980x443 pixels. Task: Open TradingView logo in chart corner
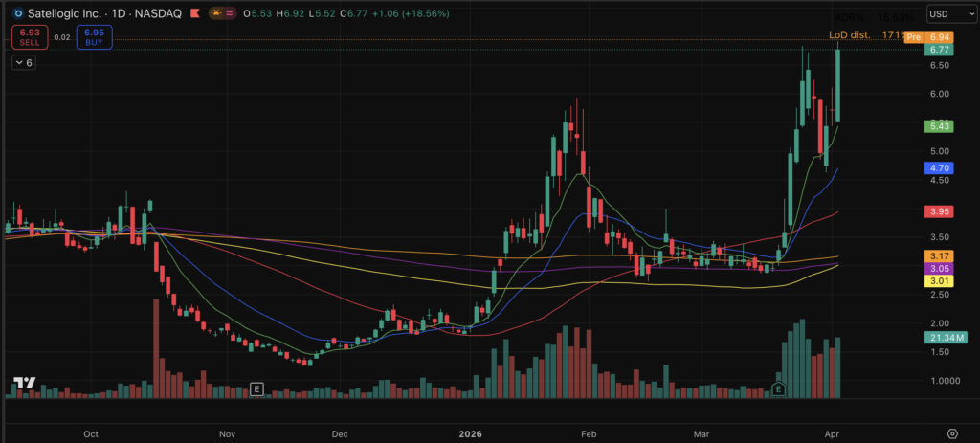click(x=24, y=384)
